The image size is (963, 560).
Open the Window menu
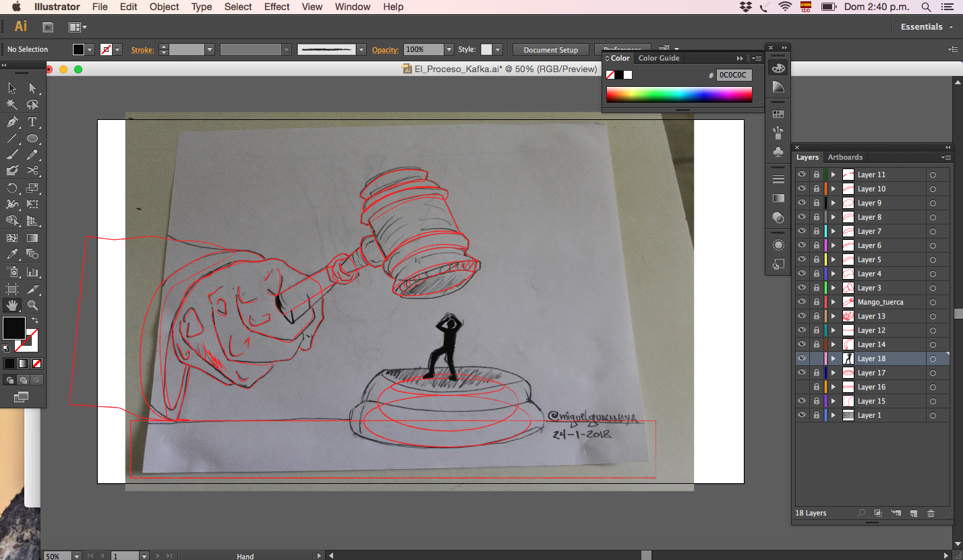352,7
